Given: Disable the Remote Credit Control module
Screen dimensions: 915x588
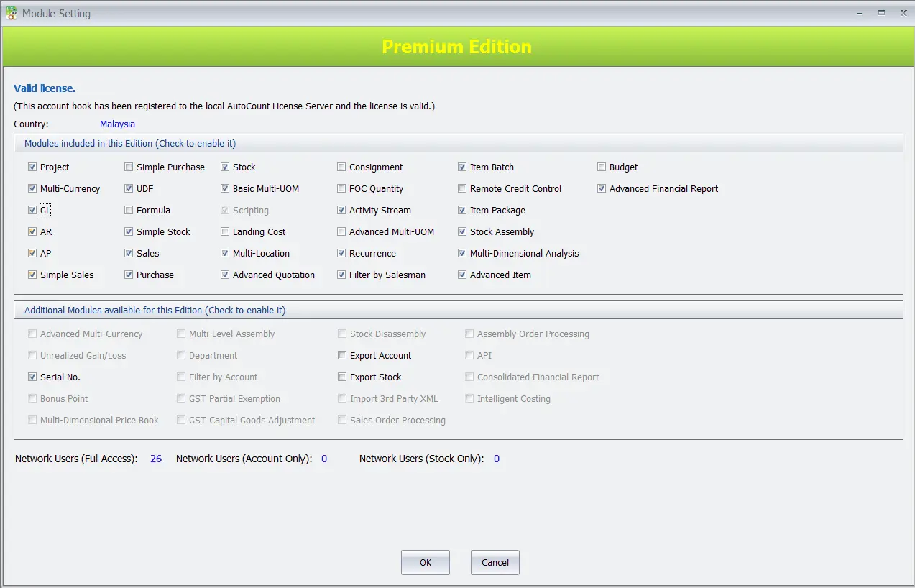Looking at the screenshot, I should click(461, 188).
